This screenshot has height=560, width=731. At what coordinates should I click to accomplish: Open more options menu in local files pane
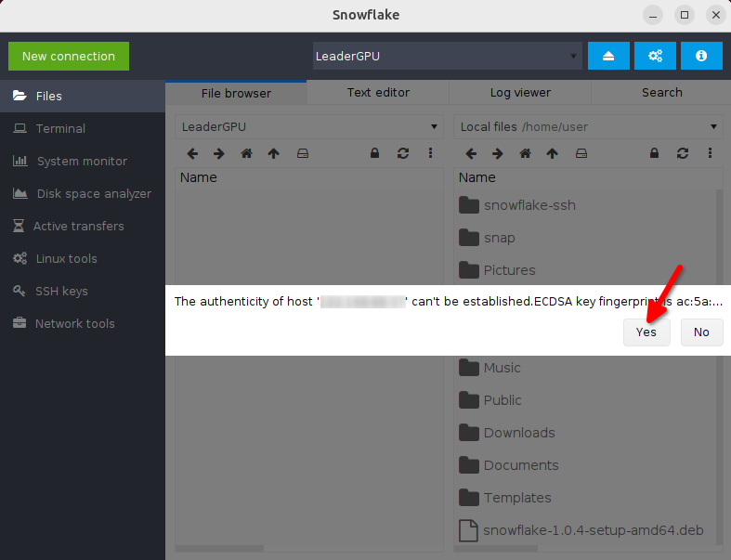[710, 153]
